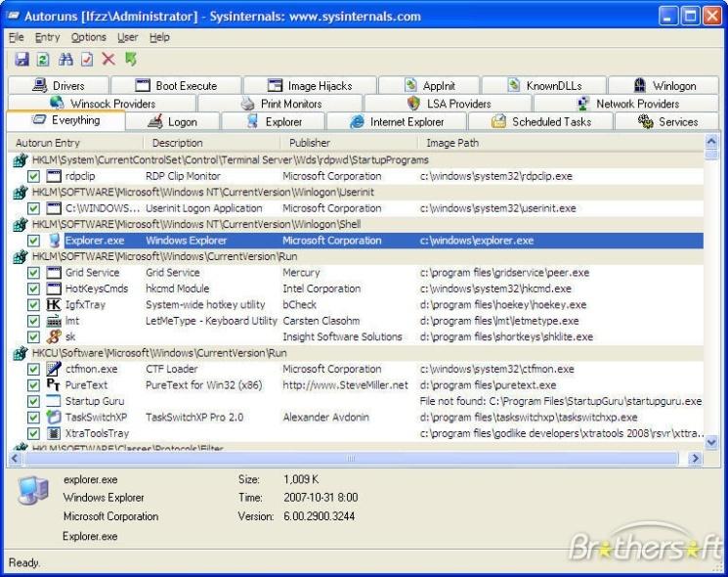Viewport: 728px width, 577px height.
Task: Click the red Delete X icon
Action: tap(108, 59)
